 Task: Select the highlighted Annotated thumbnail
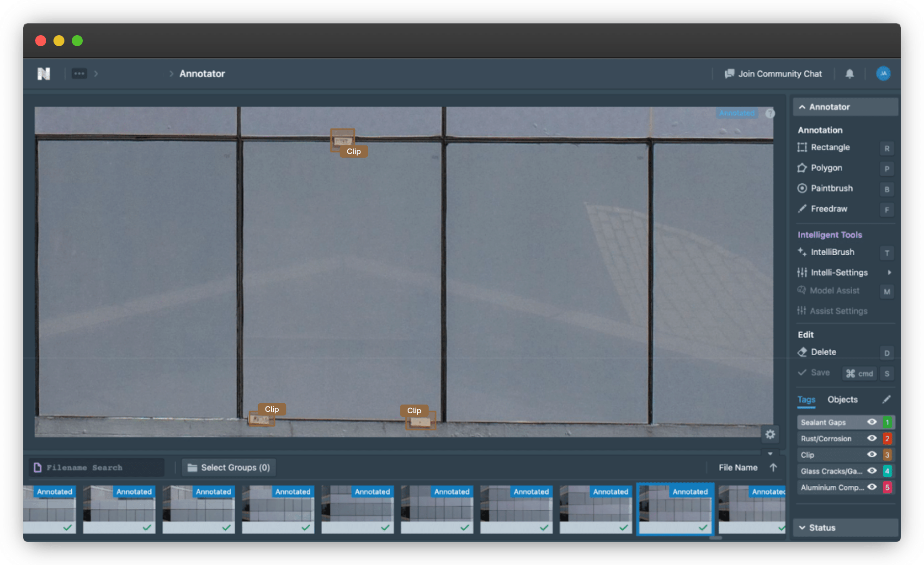(675, 509)
